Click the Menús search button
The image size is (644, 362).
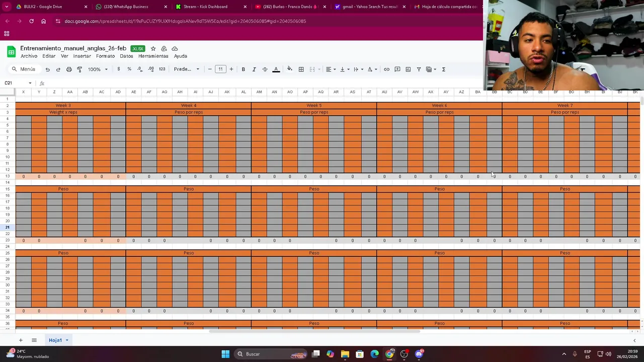pos(24,69)
